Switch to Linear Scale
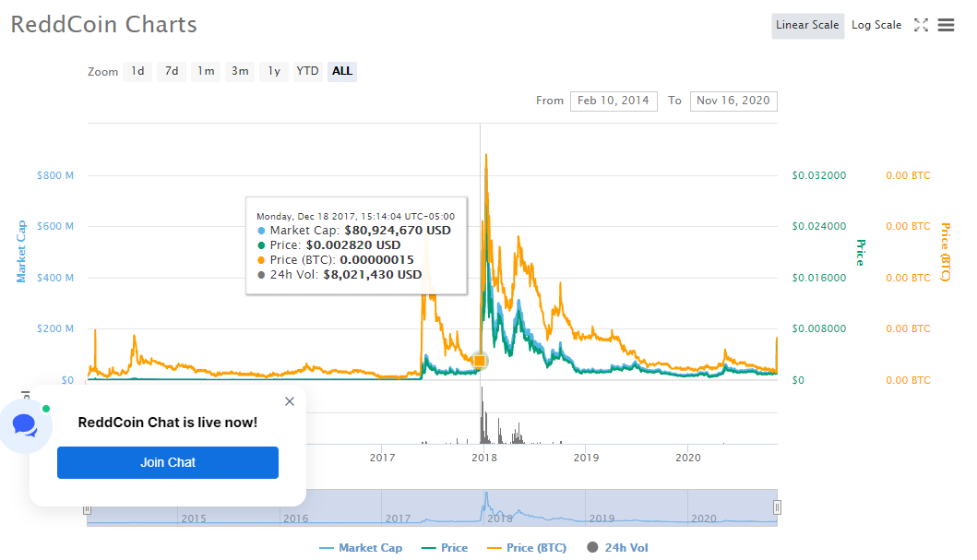 pyautogui.click(x=807, y=26)
